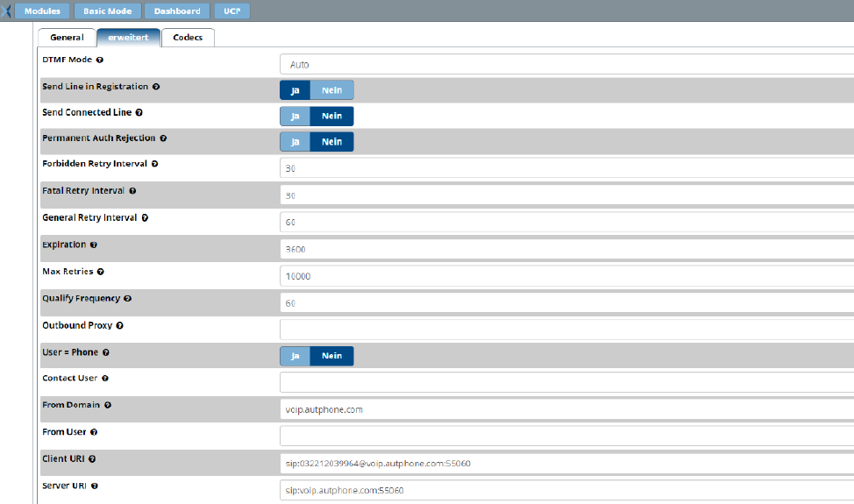Click help icon beside Send Connected Line

pyautogui.click(x=139, y=113)
